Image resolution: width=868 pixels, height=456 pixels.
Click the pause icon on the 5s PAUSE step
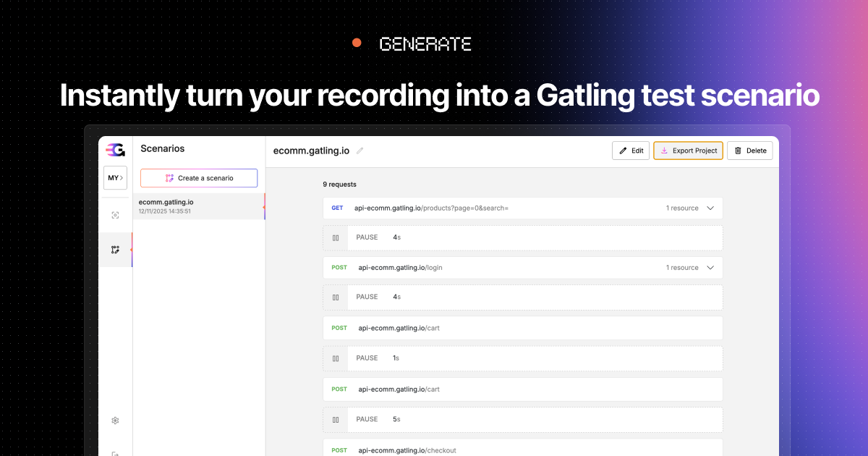pos(336,418)
